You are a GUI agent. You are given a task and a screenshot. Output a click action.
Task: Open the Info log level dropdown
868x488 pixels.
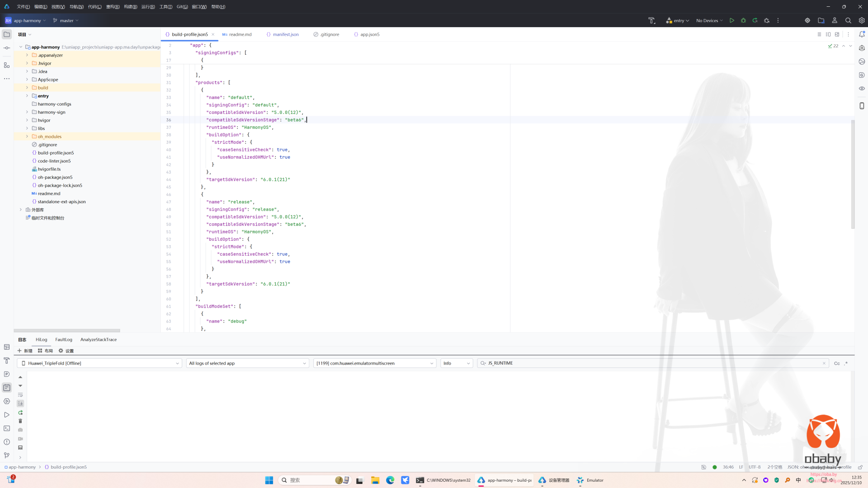(457, 363)
